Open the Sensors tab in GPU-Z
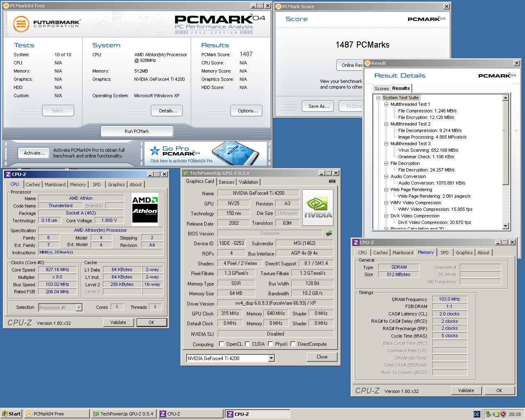This screenshot has width=525, height=420. 226,182
